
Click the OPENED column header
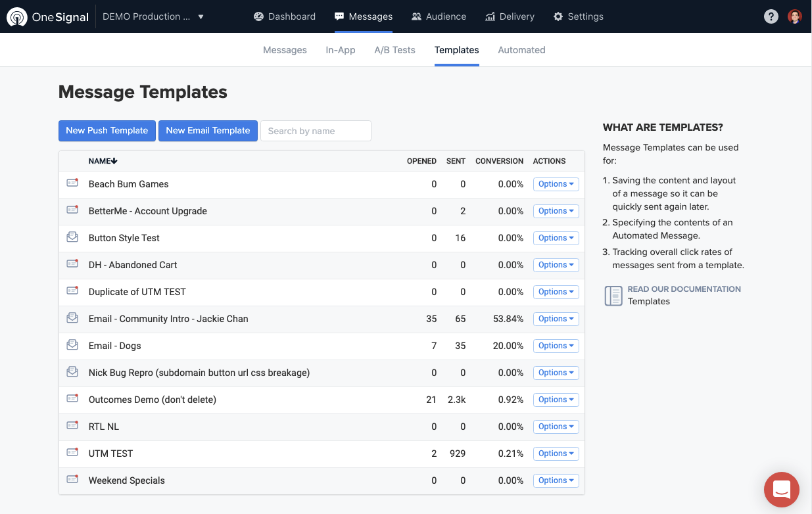[421, 161]
